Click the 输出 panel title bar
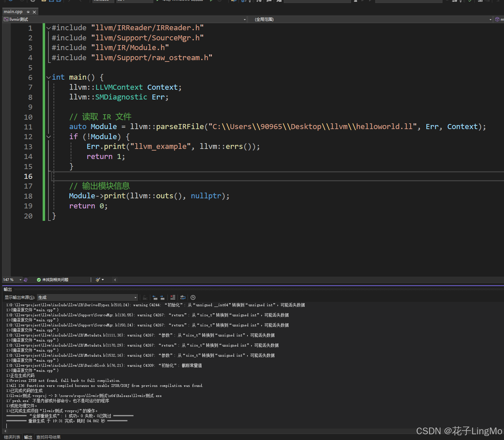 click(253, 289)
